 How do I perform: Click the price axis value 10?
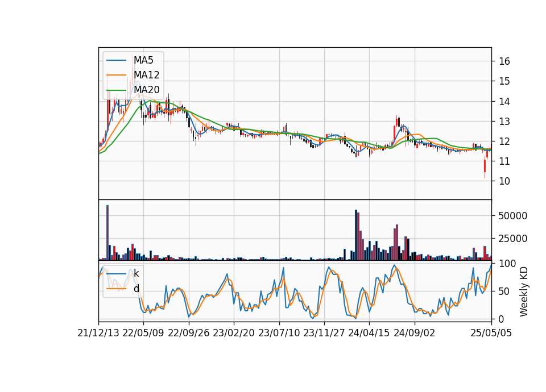[504, 181]
